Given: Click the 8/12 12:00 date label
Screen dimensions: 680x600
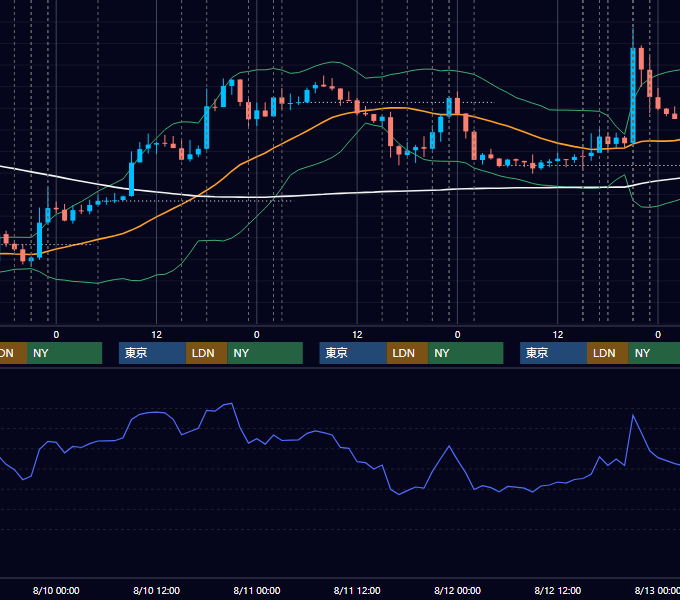Looking at the screenshot, I should tap(558, 590).
